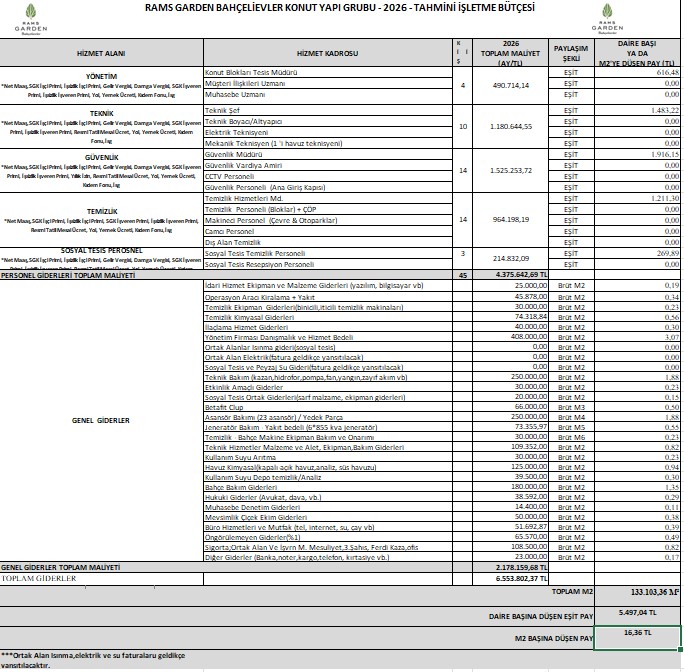This screenshot has height=672, width=684.
Task: Select the personnel count 45 cell
Action: pos(463,275)
